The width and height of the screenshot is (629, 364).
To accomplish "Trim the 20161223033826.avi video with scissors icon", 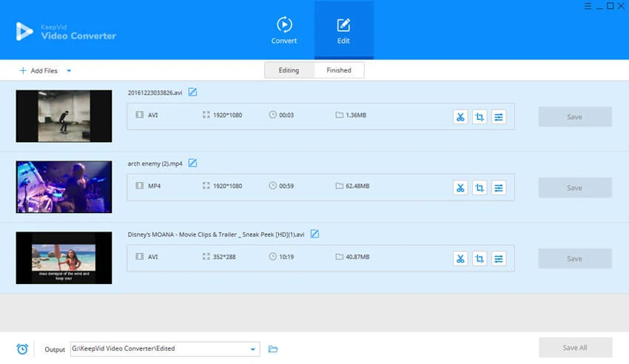I will 460,117.
